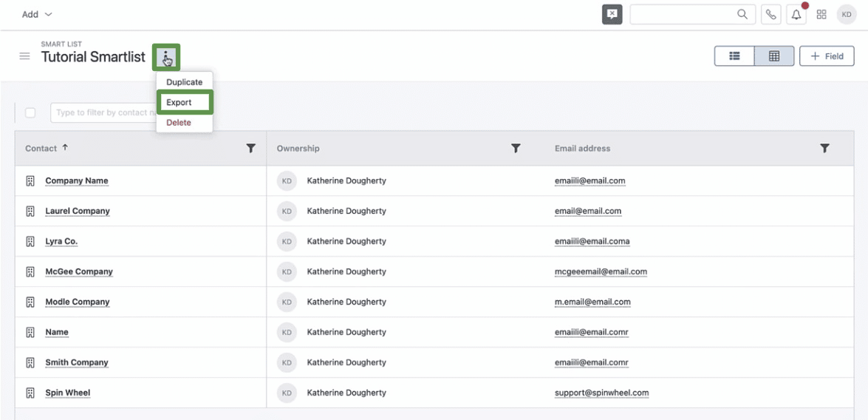Tick the select-all contacts checkbox

pyautogui.click(x=30, y=112)
